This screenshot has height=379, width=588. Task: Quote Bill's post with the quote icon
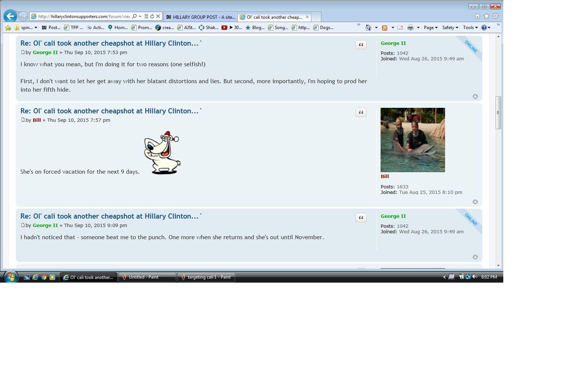[361, 113]
